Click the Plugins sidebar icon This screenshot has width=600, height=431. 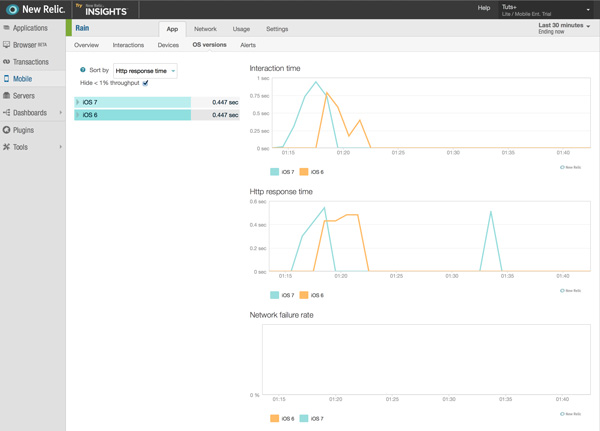pos(7,130)
